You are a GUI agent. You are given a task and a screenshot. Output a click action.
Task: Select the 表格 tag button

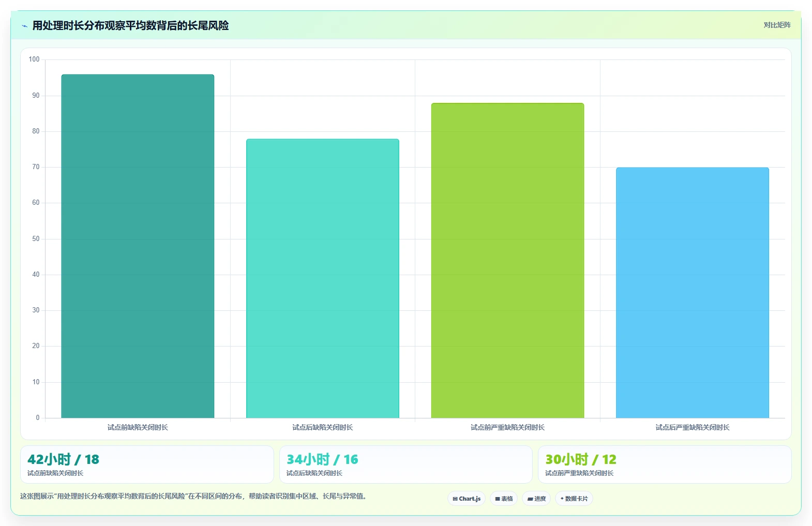click(504, 499)
